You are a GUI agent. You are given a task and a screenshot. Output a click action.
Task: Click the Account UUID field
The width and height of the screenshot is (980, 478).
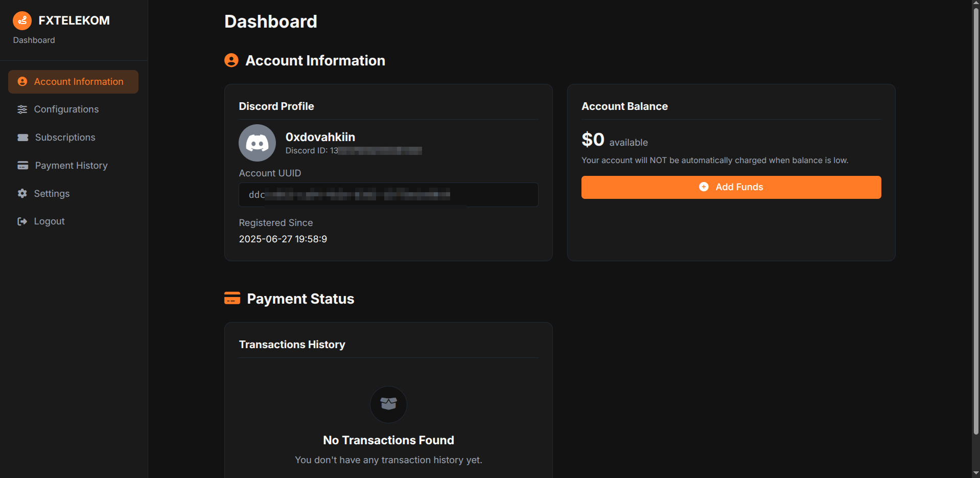(x=388, y=195)
